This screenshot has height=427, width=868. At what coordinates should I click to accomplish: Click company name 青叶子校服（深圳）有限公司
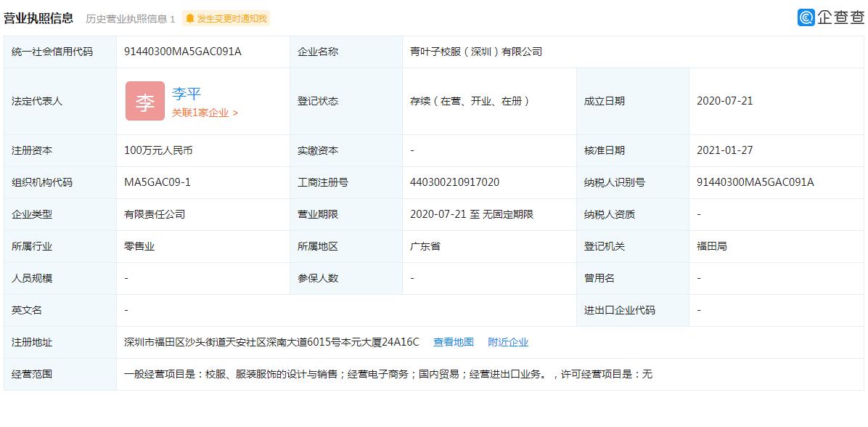click(475, 52)
